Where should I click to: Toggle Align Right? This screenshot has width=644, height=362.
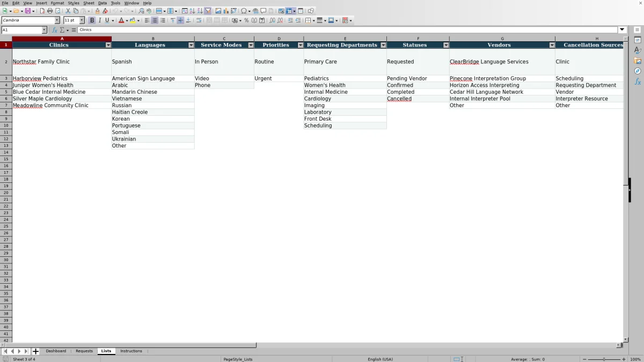tap(162, 20)
